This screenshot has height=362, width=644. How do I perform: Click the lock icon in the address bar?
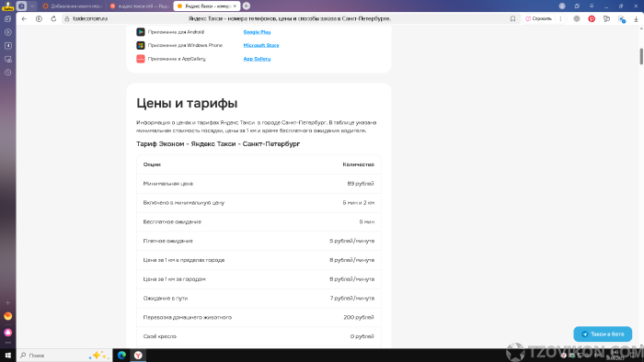(x=67, y=19)
